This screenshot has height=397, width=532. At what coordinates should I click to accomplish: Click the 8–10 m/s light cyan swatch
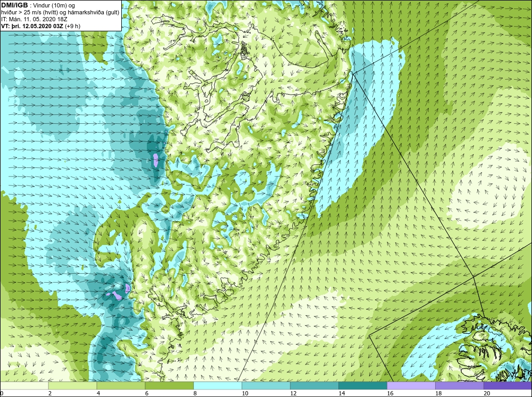pos(218,385)
